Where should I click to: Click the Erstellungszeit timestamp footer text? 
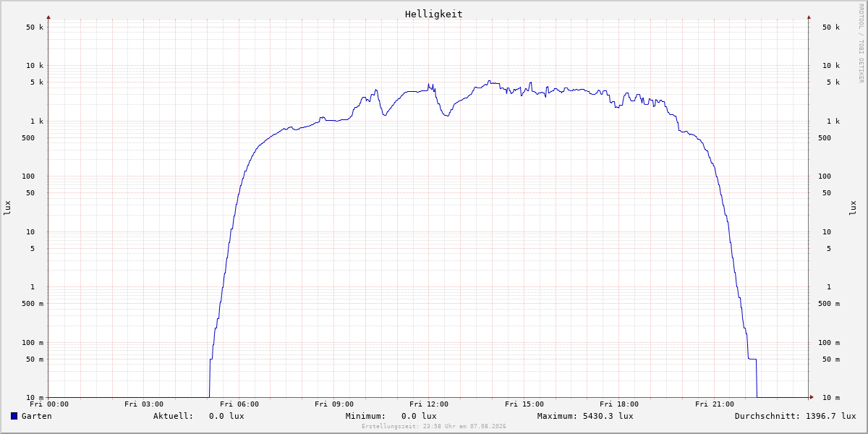point(434,426)
